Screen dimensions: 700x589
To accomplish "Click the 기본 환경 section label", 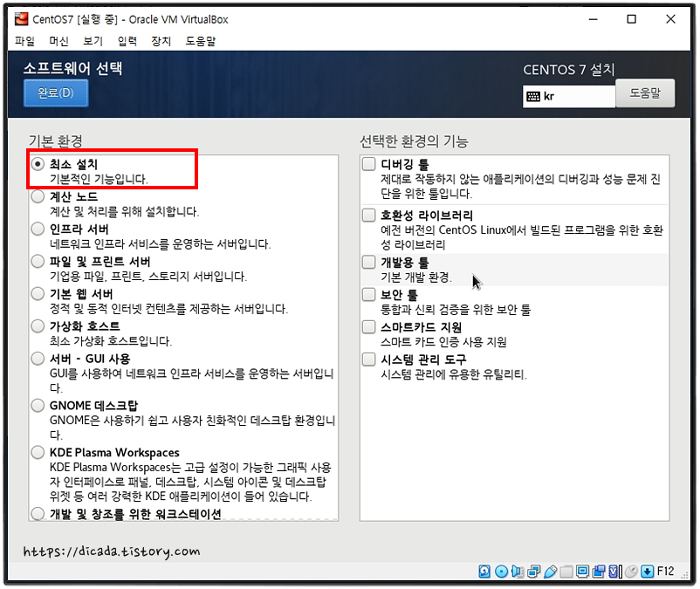I will (x=56, y=141).
